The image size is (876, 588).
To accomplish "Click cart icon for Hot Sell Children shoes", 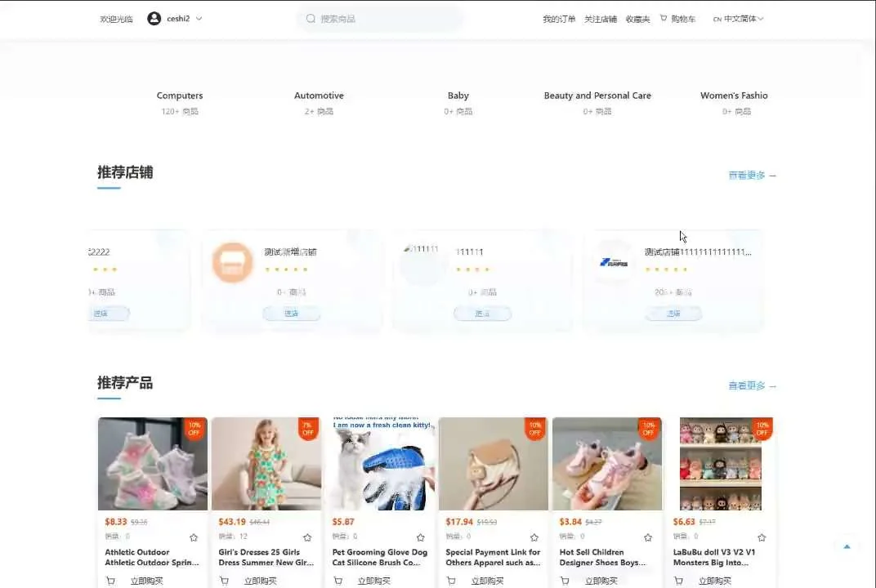I will (565, 581).
